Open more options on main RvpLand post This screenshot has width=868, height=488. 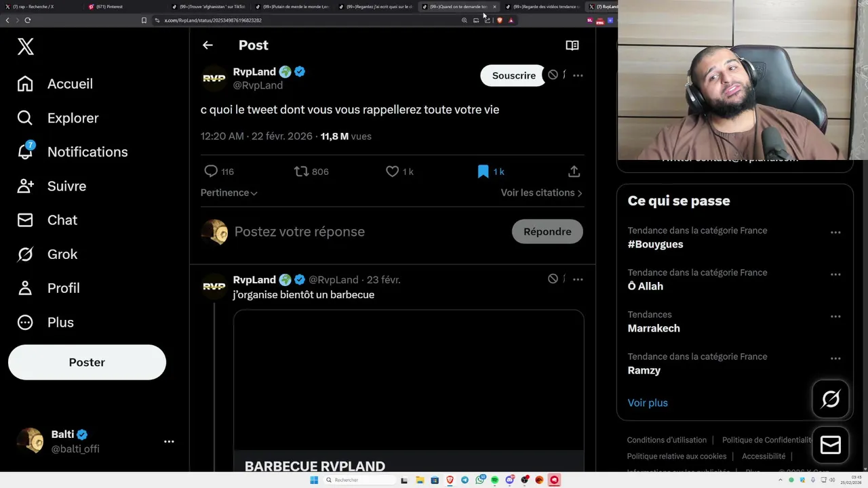coord(578,75)
